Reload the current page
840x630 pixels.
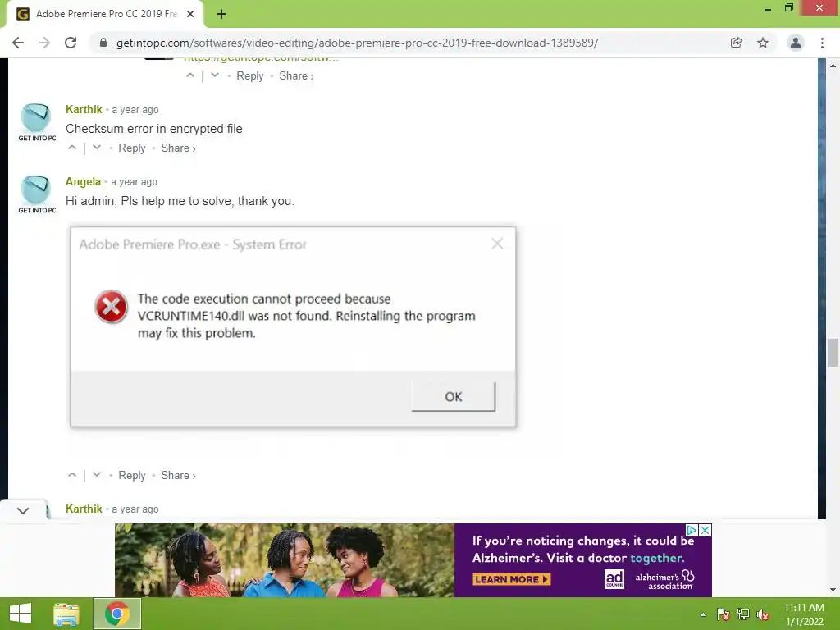[71, 43]
